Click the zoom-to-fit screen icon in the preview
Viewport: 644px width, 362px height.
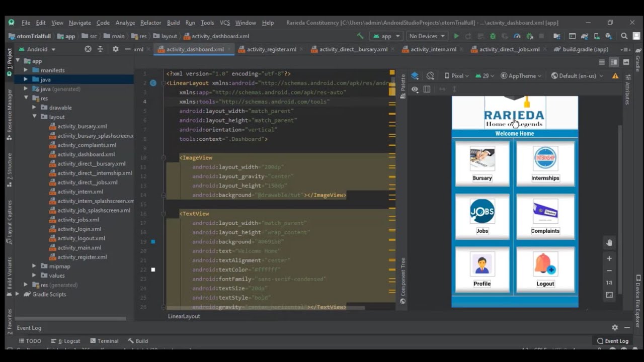coord(609,295)
